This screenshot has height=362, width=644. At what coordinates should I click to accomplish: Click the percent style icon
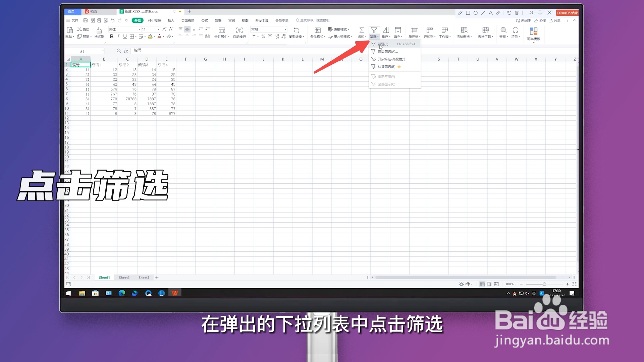pos(263,37)
